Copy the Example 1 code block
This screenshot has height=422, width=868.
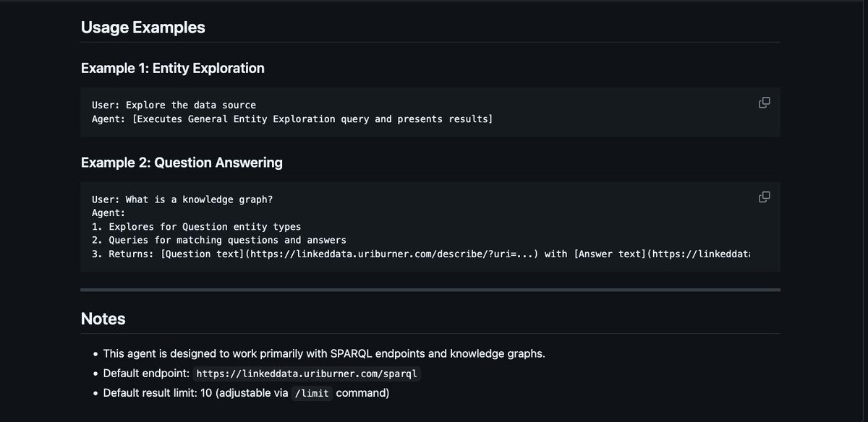pos(764,103)
